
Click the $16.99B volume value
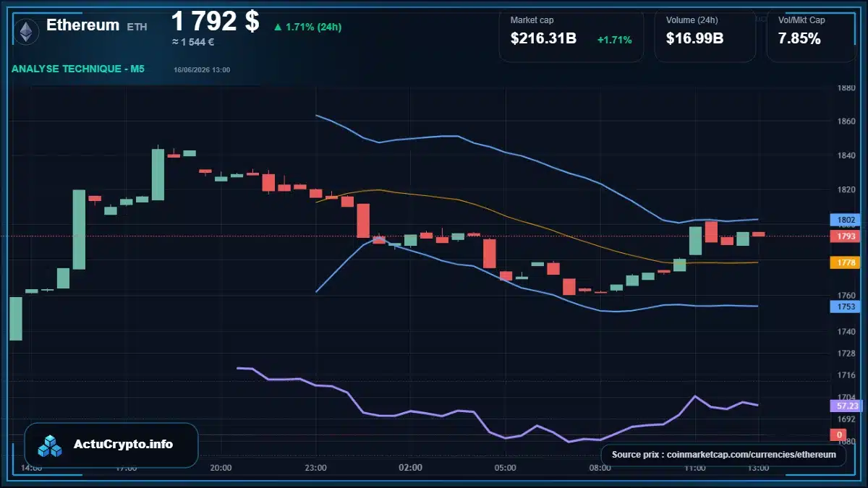(694, 39)
